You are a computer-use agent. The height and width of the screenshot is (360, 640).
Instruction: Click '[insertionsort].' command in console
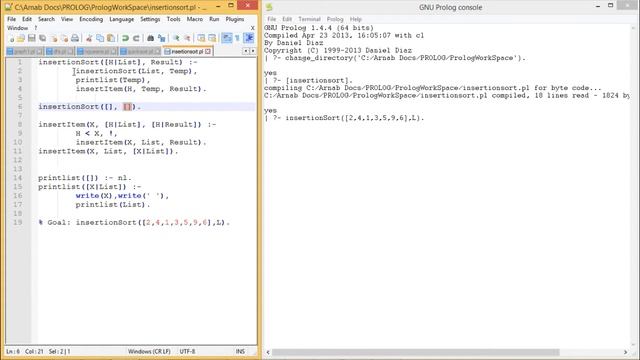click(319, 80)
